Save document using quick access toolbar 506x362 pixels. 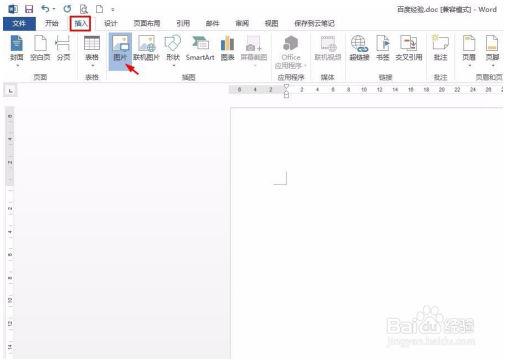[x=29, y=9]
